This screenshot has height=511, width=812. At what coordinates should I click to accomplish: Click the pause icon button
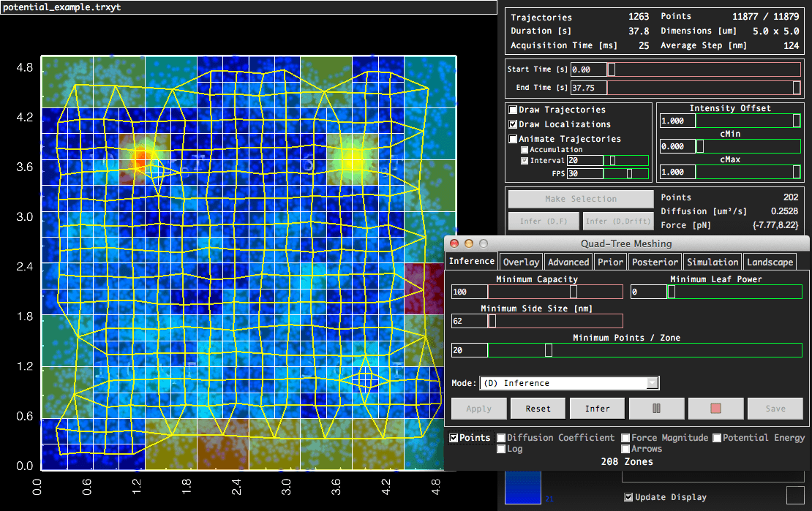(657, 409)
